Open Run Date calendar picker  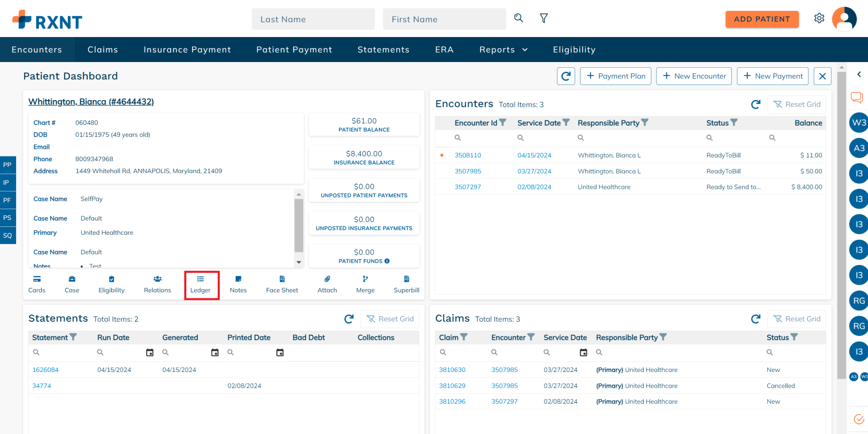coord(150,353)
